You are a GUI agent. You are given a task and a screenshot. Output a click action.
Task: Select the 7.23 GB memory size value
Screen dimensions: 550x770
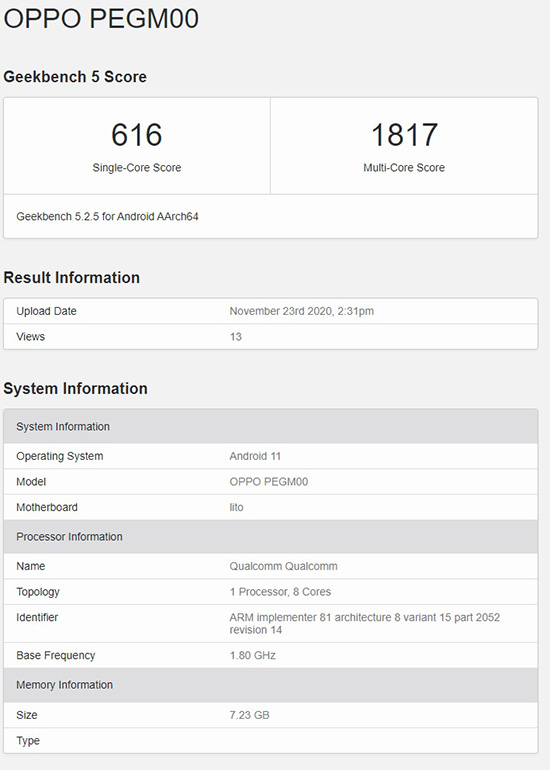(x=249, y=715)
